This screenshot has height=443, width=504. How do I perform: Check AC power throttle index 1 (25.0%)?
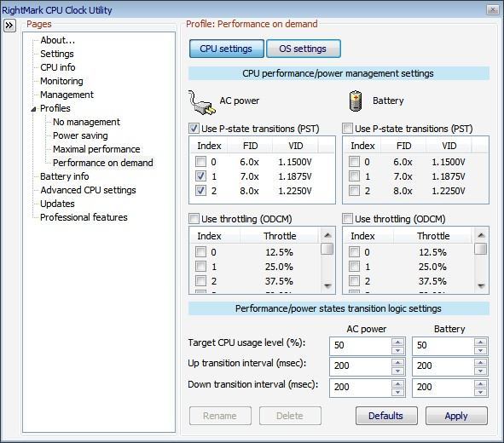(201, 266)
